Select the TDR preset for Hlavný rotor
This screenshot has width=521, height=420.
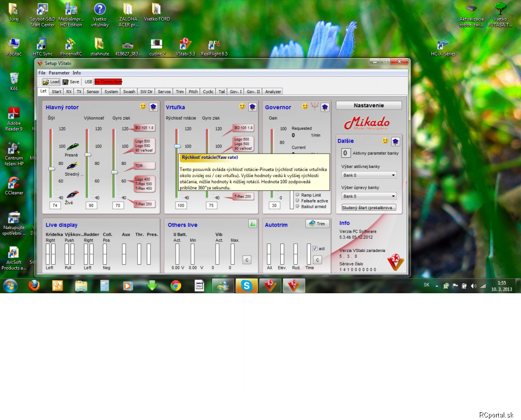tap(144, 165)
